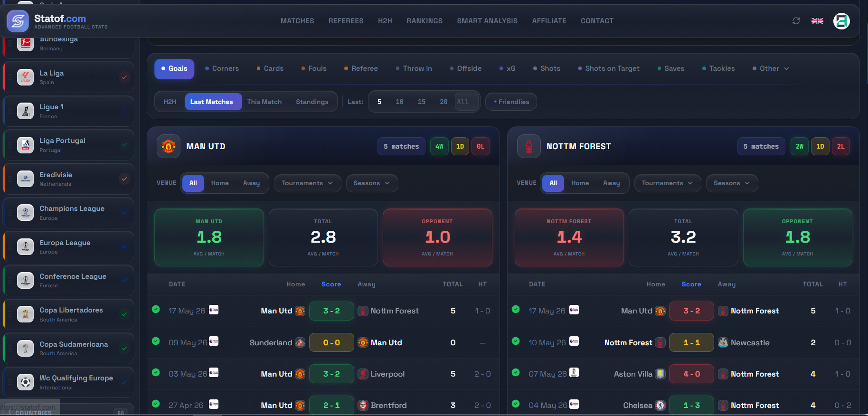Filter Nottm Forest matches by Away venue

tap(612, 183)
